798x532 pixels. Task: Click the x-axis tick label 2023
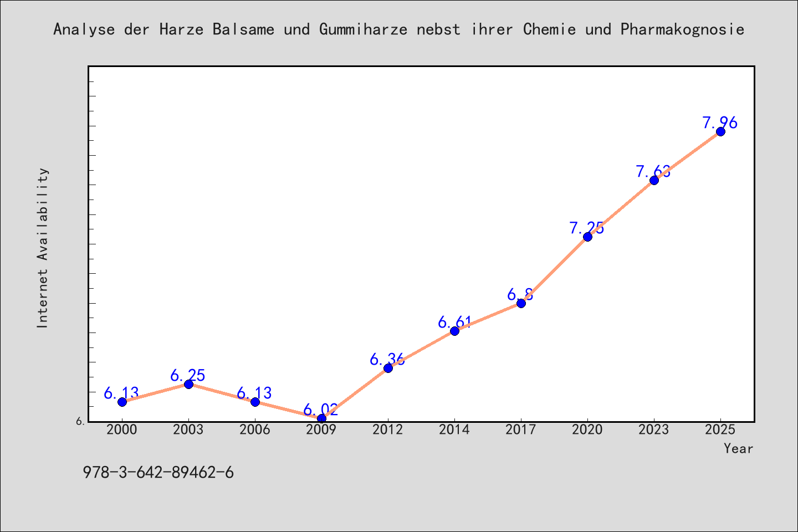coord(654,430)
